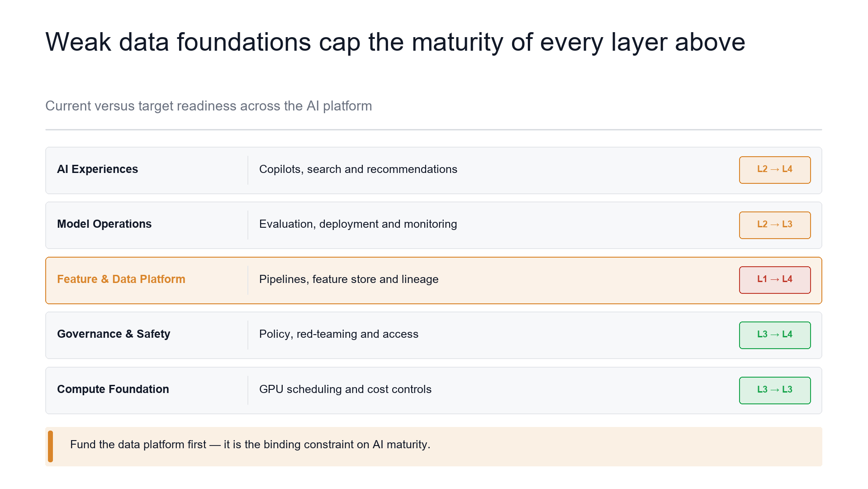Screen dimensions: 868x489
Task: Click the L2 → L4 maturity badge
Action: 775,170
